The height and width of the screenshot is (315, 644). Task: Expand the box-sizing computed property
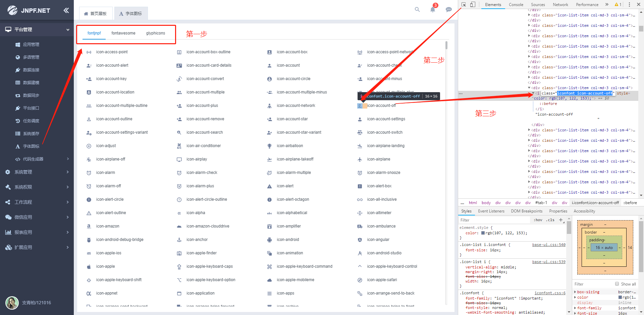coord(576,292)
